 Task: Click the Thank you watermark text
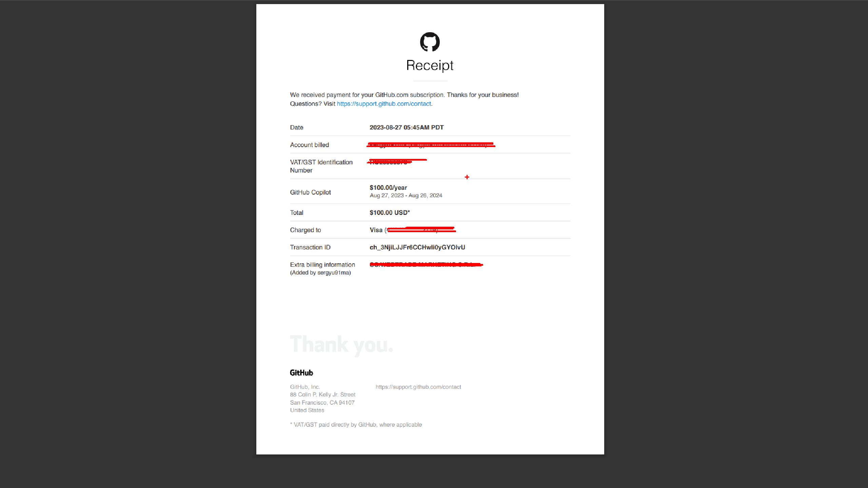tap(342, 344)
